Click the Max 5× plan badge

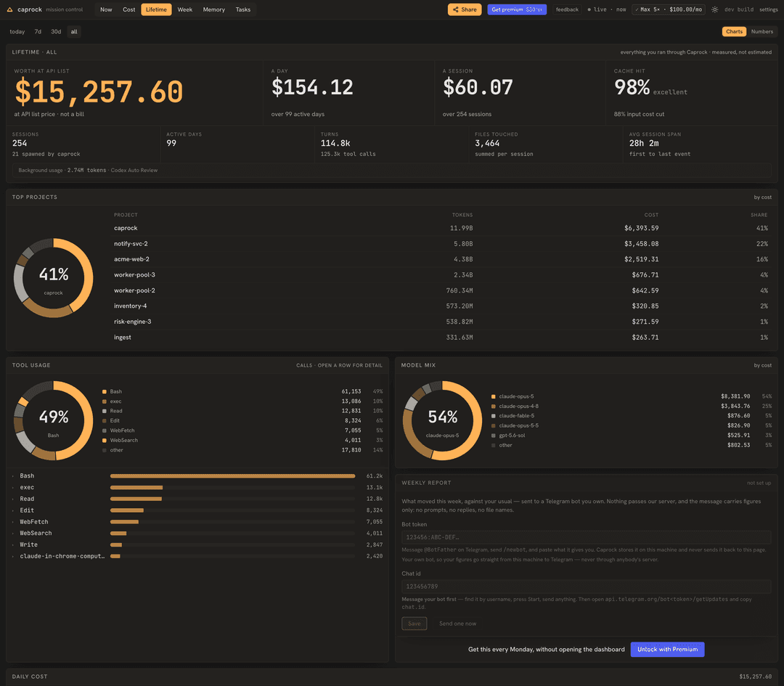tap(669, 9)
